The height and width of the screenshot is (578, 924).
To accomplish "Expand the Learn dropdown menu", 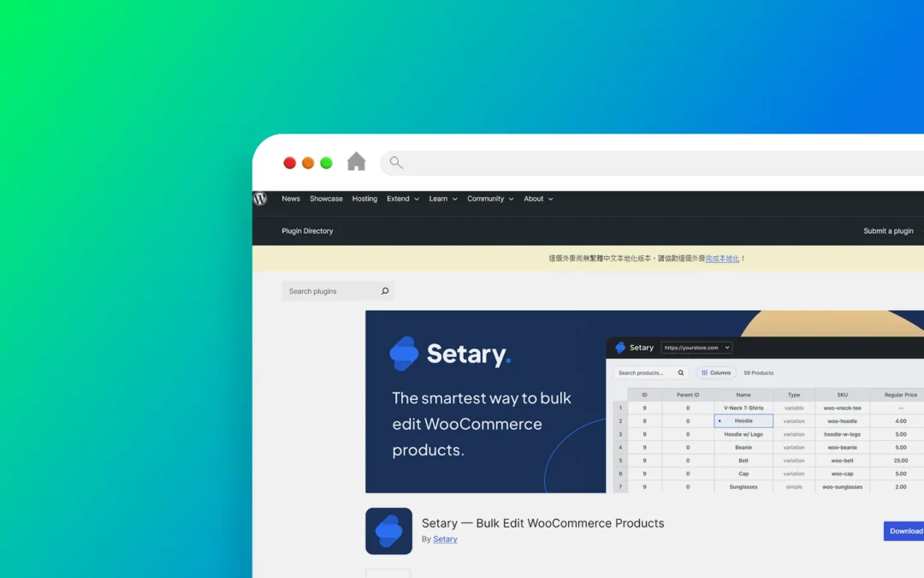I will click(443, 199).
